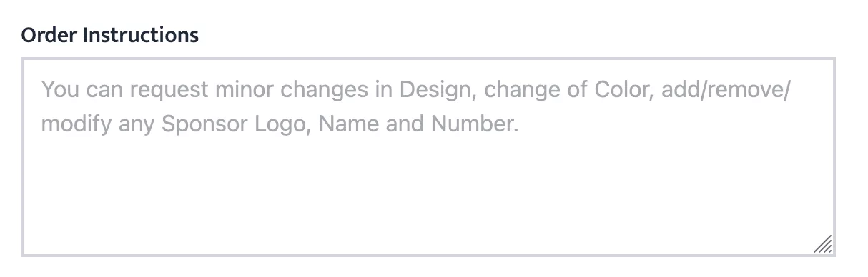
Task: Activate the textarea below Order Instructions
Action: pos(428,157)
